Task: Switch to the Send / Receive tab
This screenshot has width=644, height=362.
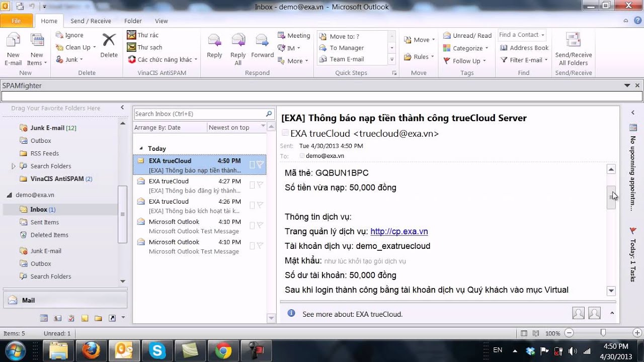Action: (x=91, y=21)
